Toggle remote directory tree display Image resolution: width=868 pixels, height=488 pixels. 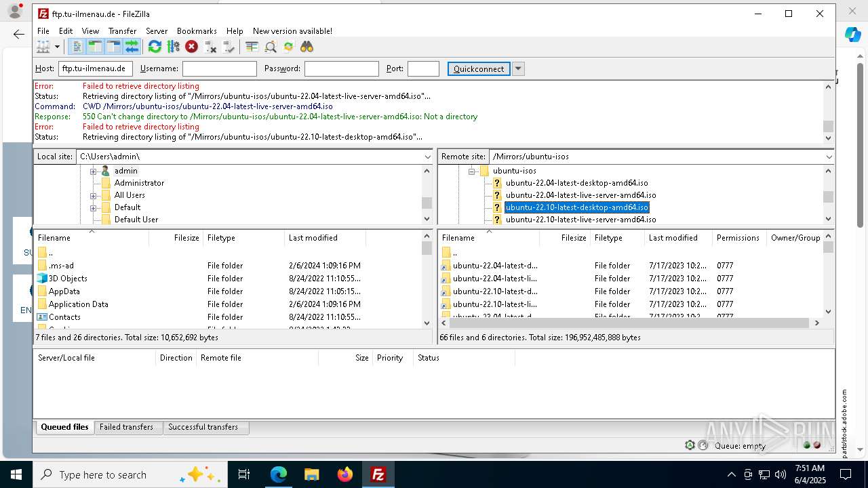(x=113, y=47)
